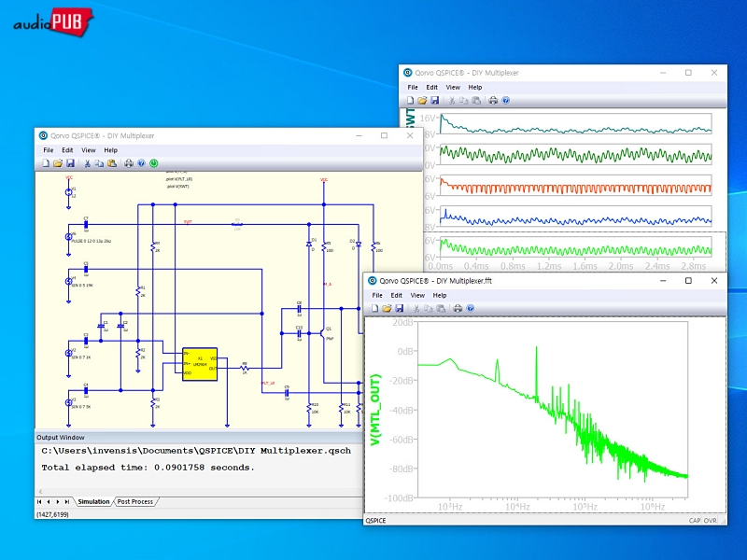Open View menu in FFT window
The width and height of the screenshot is (747, 560).
click(x=417, y=295)
